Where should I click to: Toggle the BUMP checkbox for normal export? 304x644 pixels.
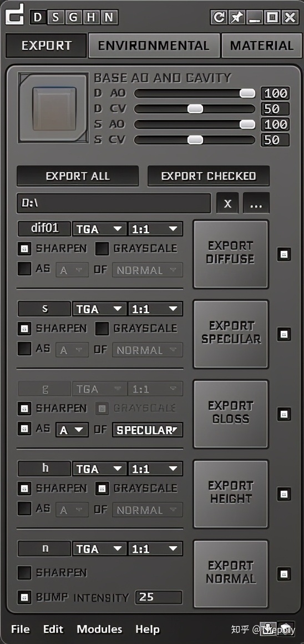(x=24, y=597)
